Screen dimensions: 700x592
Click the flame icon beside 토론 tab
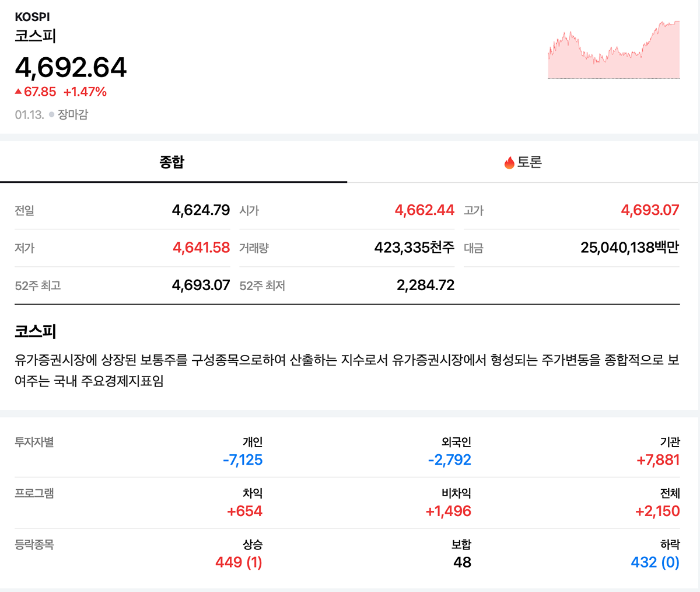point(509,163)
